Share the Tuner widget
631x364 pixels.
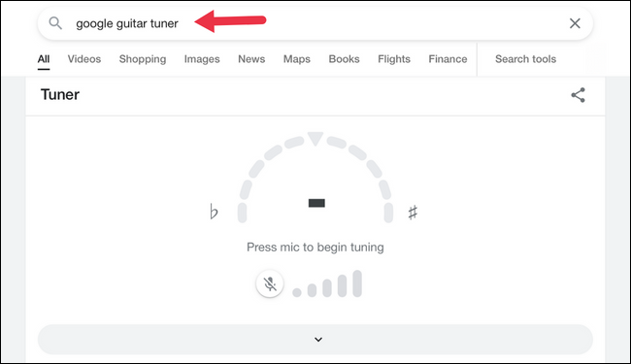(x=578, y=95)
